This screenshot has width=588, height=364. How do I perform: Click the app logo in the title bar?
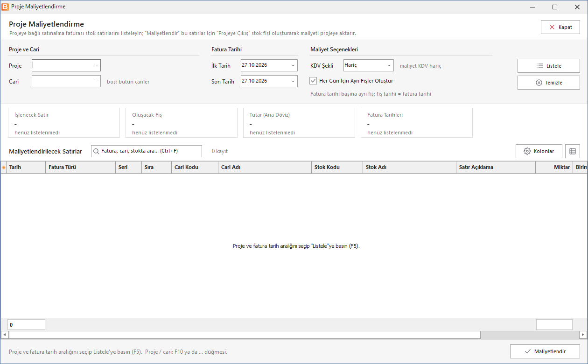(6, 7)
